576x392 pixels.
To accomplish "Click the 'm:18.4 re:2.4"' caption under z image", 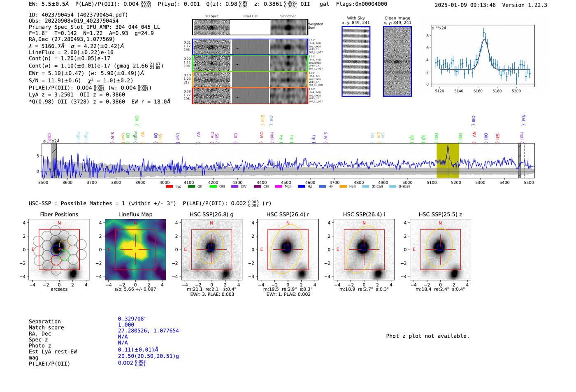I will 440,289.
